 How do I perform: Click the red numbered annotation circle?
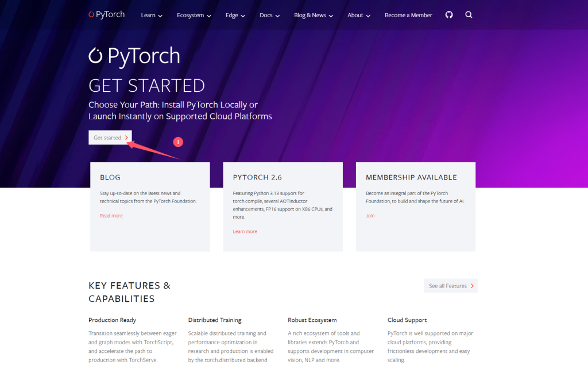coord(178,142)
